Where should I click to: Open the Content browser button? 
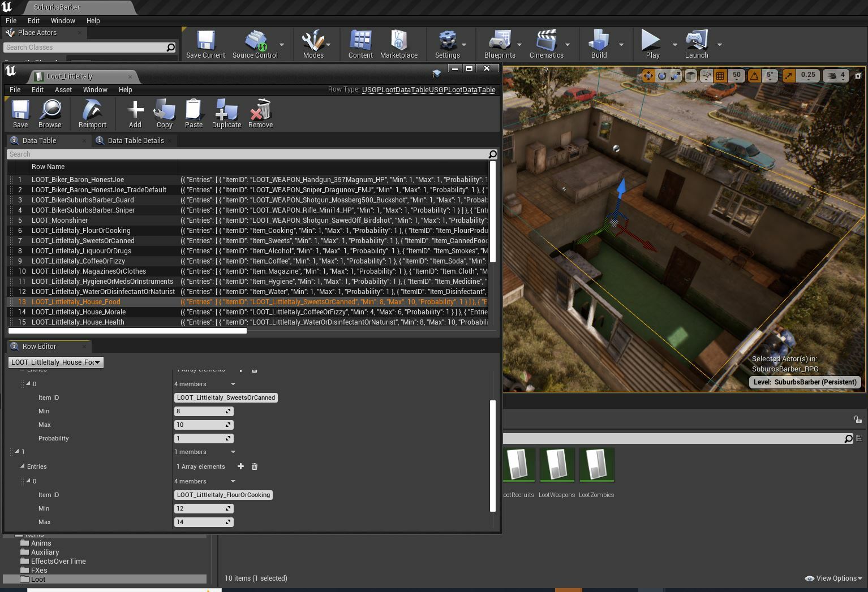click(360, 45)
